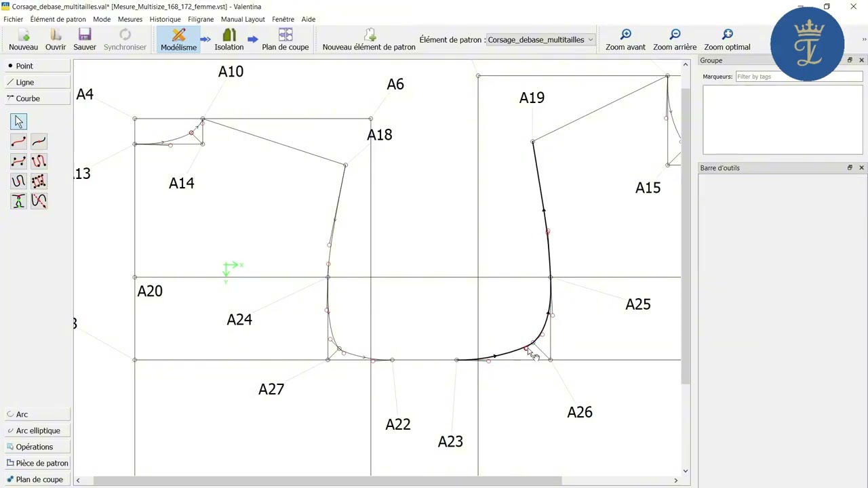
Task: Expand the Plan de coupe tool category
Action: [x=37, y=479]
